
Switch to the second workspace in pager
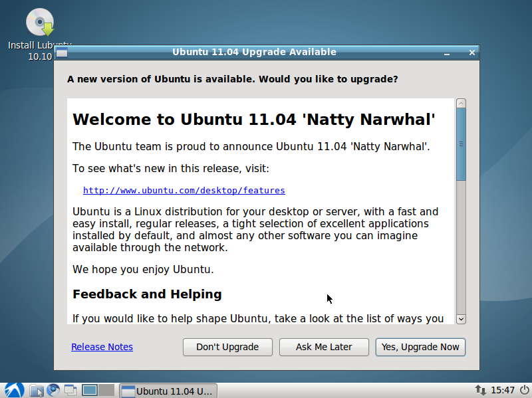click(x=106, y=391)
